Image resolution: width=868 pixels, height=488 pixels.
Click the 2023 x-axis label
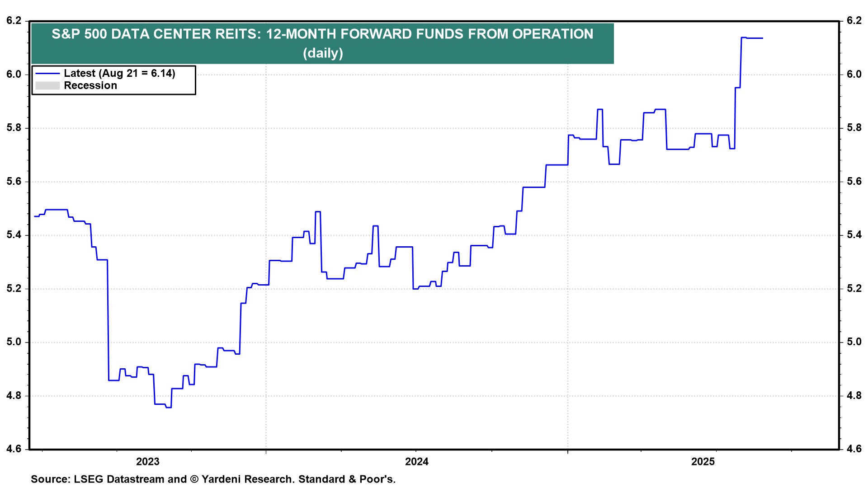tap(148, 461)
